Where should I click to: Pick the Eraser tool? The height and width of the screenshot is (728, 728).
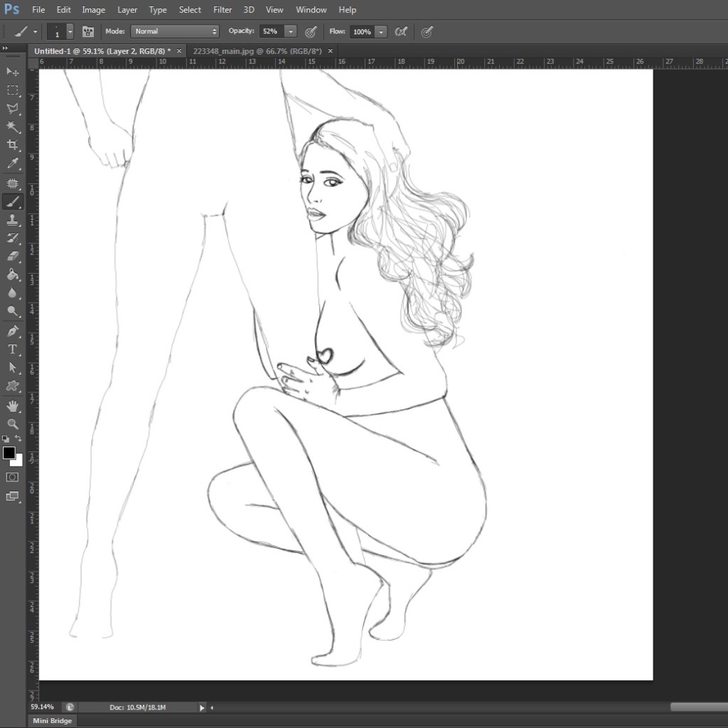pos(11,257)
